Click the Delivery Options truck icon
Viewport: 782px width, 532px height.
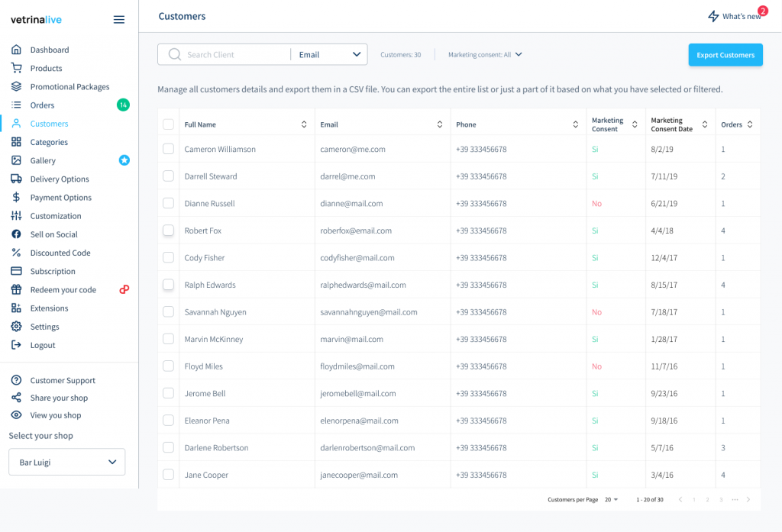pyautogui.click(x=17, y=179)
